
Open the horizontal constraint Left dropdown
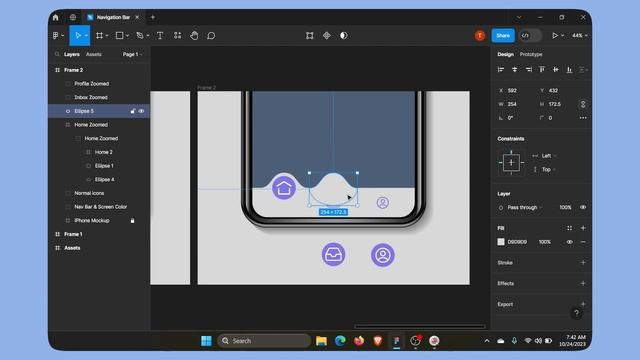[544, 156]
